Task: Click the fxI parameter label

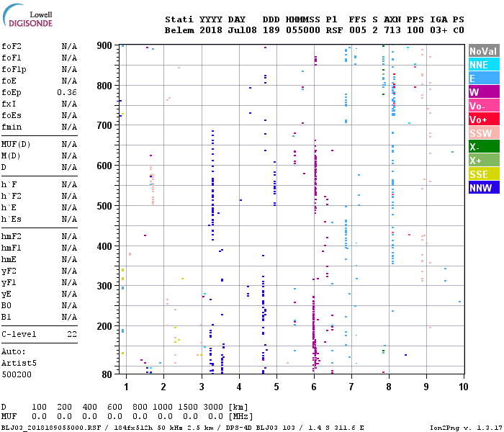Action: 9,104
